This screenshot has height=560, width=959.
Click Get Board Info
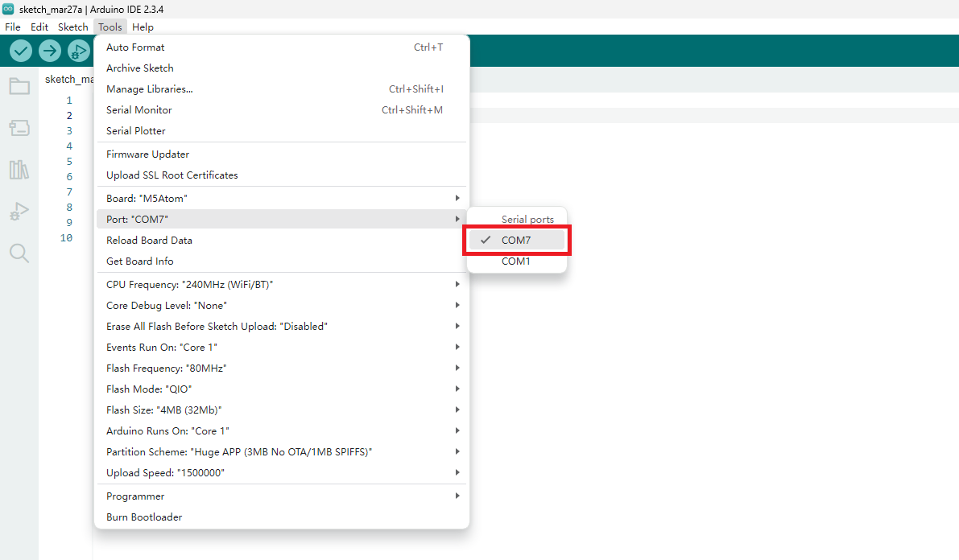(140, 261)
